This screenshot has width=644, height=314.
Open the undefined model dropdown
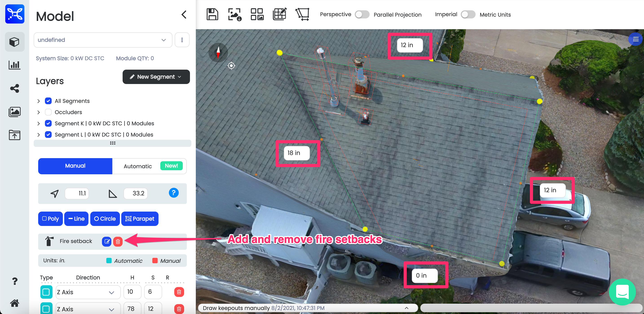coord(103,40)
